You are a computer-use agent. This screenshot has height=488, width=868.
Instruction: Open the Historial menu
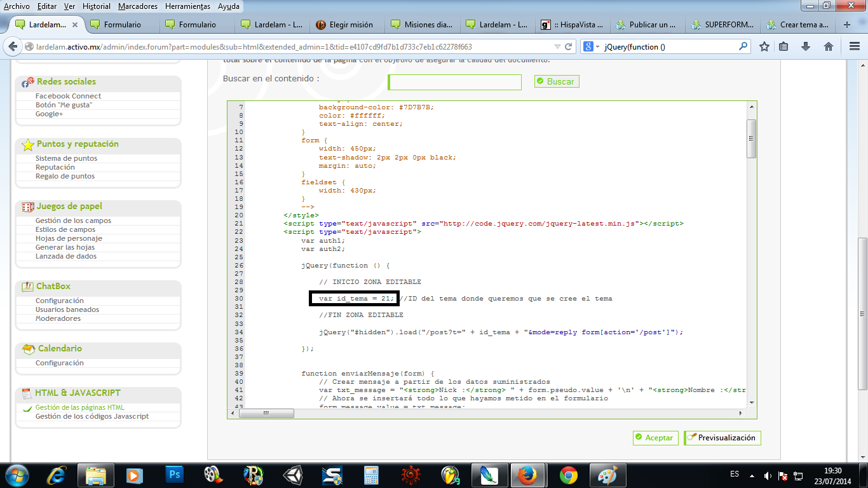[95, 6]
